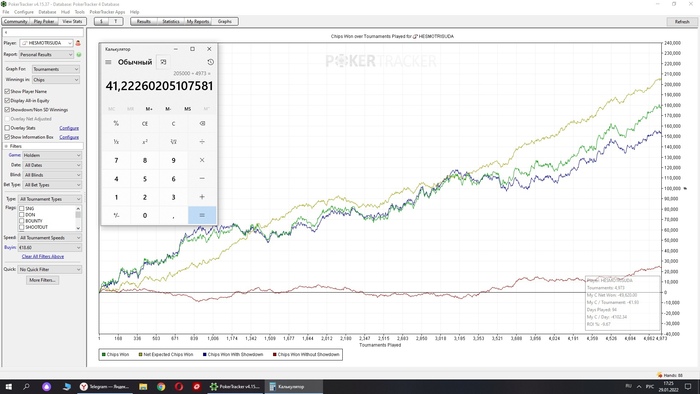Click the Flags list scrollbar down arrow
The image size is (700, 394).
[x=79, y=228]
